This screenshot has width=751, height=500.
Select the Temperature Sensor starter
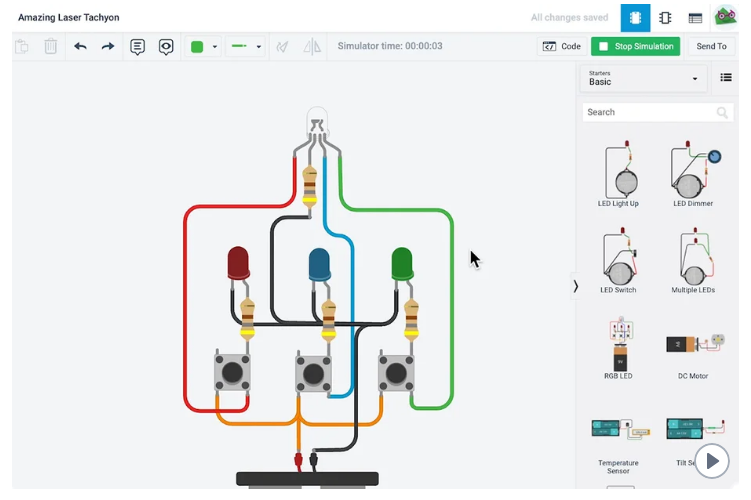click(618, 445)
